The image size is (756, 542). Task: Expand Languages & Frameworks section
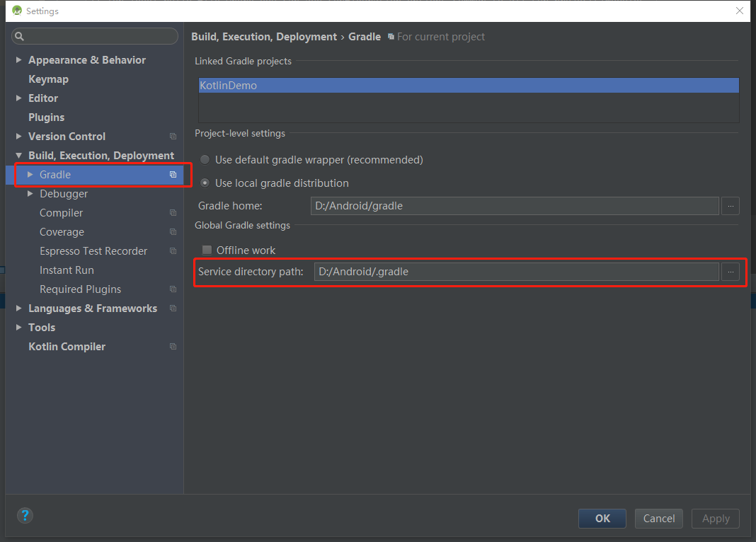click(19, 309)
